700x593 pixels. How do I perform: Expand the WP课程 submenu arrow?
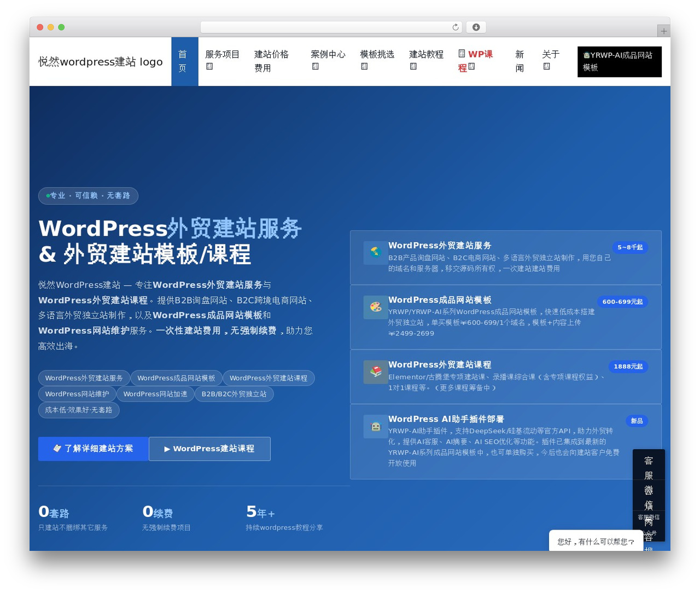[x=471, y=67]
